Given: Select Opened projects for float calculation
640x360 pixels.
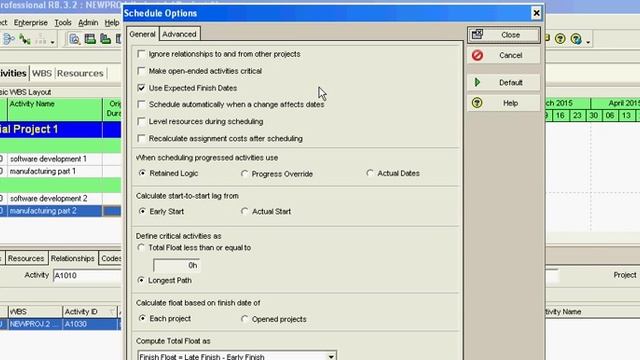Looking at the screenshot, I should tap(244, 319).
